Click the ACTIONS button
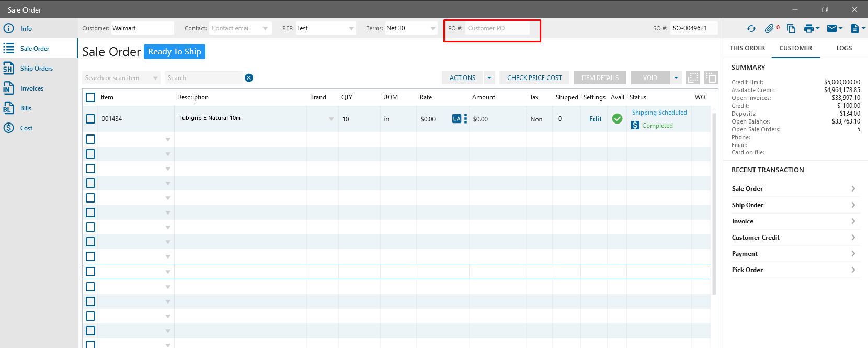 (463, 78)
